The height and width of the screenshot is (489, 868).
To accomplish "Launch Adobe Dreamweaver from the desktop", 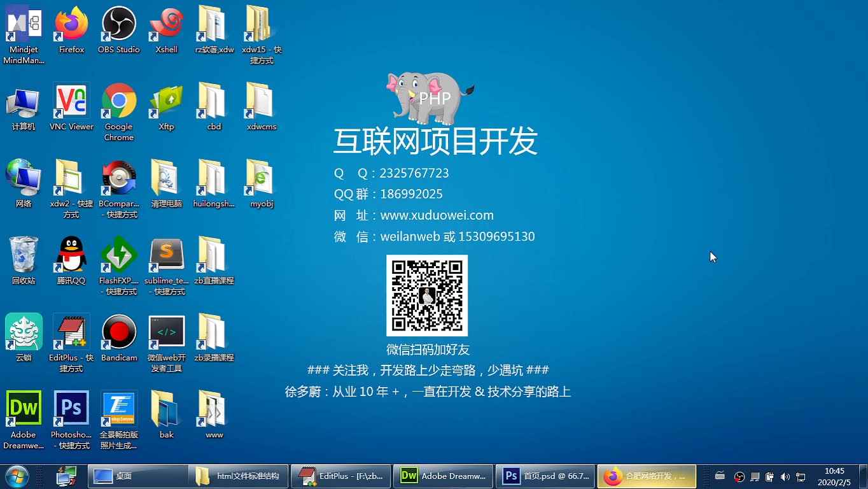I will tap(24, 406).
